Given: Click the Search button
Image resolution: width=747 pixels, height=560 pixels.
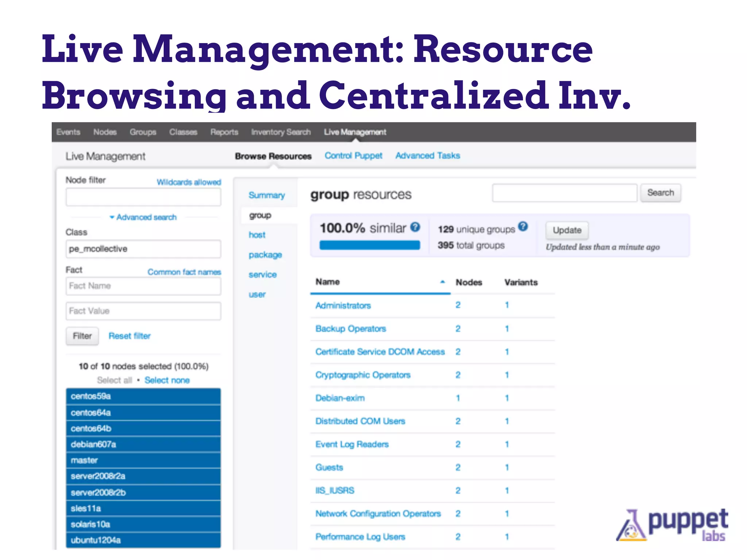Looking at the screenshot, I should pos(661,192).
